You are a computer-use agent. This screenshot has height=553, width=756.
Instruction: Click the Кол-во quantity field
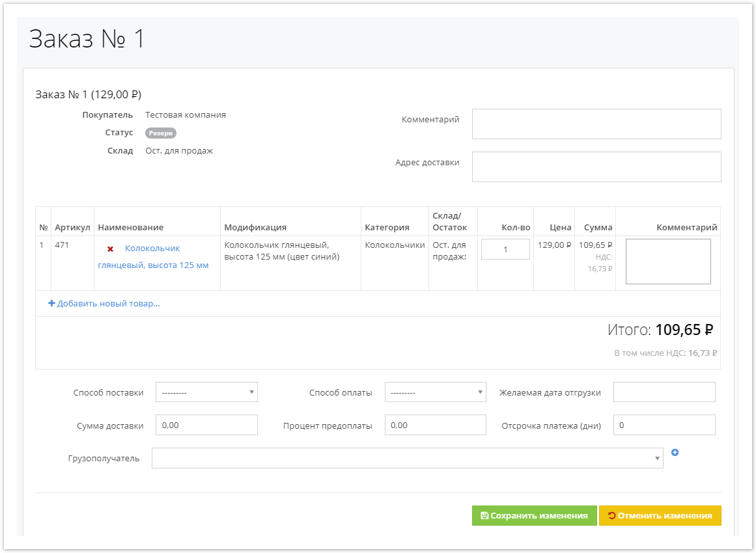pos(505,249)
